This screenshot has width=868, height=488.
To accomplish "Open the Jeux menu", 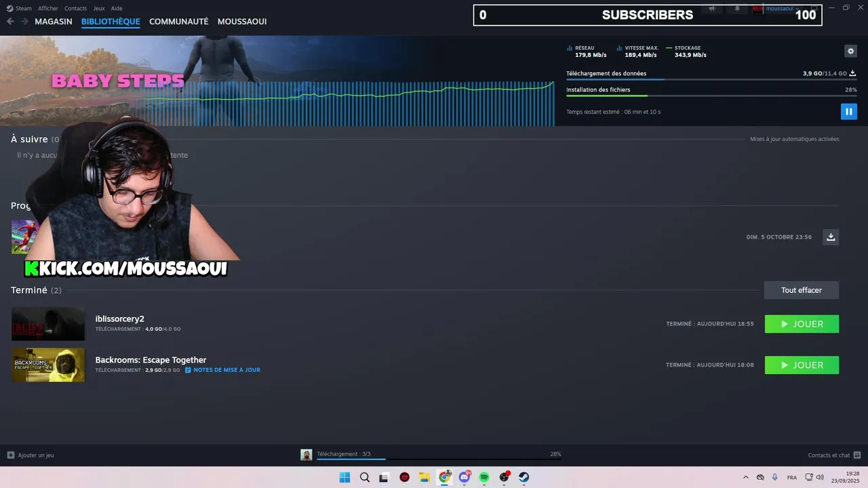I will point(99,8).
